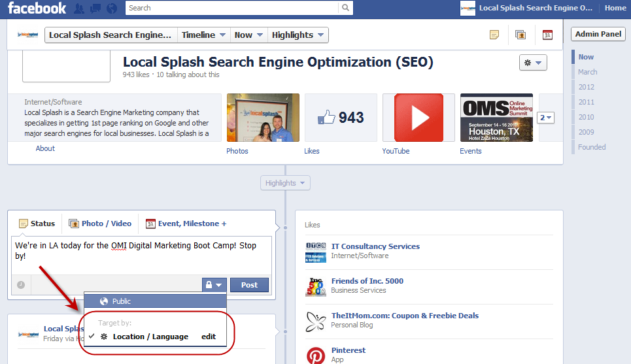631x364 pixels.
Task: Jump to 2011 on timeline navigator
Action: [587, 102]
